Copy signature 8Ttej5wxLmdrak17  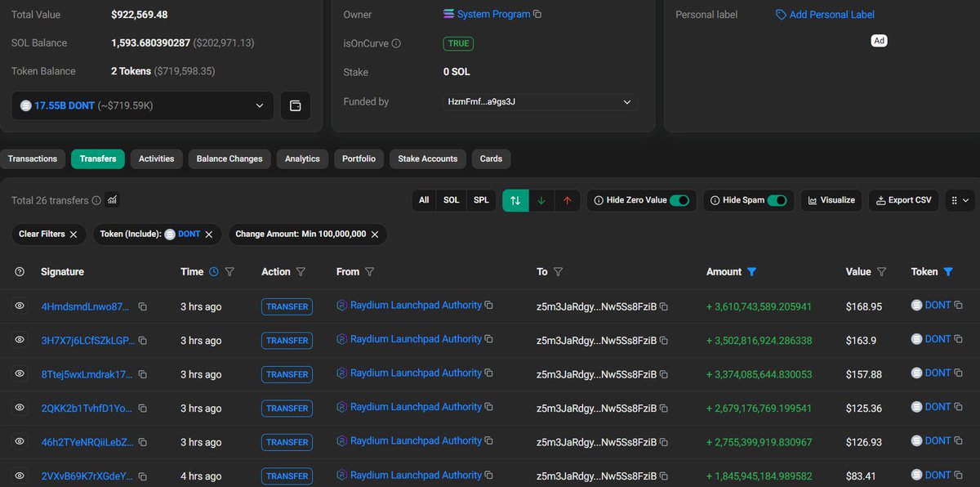point(142,375)
